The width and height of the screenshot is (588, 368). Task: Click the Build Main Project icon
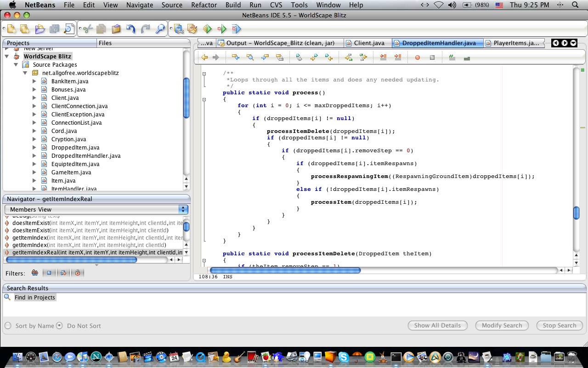pyautogui.click(x=179, y=29)
